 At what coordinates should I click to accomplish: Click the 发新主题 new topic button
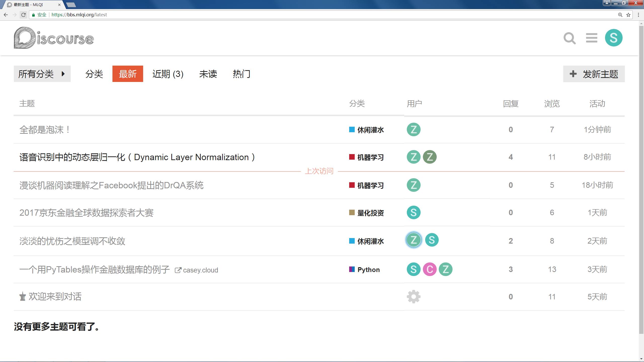pos(594,74)
